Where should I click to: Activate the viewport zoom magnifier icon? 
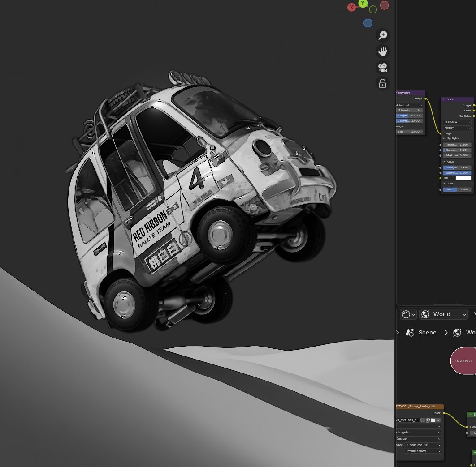383,35
